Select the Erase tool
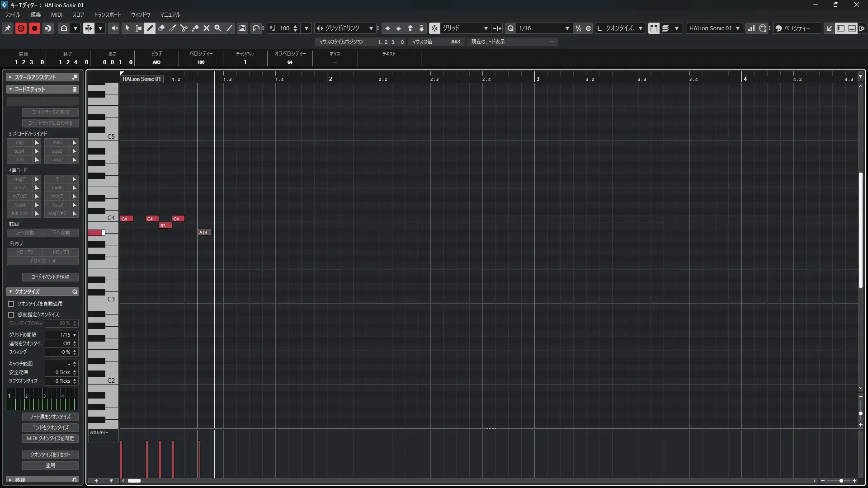 [161, 28]
